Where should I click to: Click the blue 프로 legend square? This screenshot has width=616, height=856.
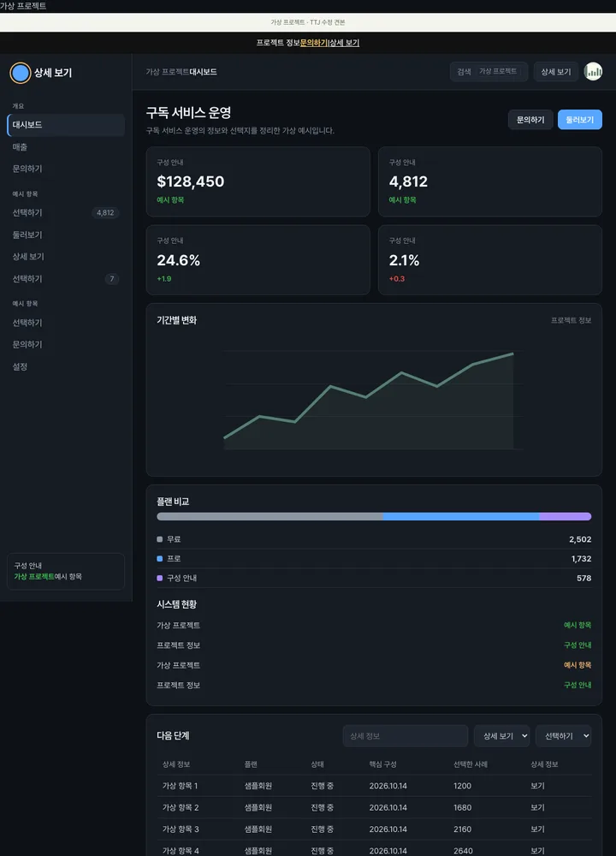click(x=160, y=558)
